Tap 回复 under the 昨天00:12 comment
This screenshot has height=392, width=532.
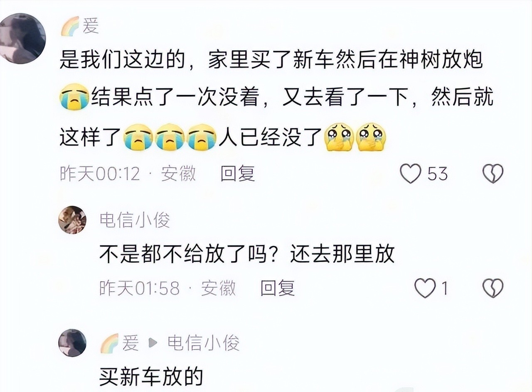[237, 174]
